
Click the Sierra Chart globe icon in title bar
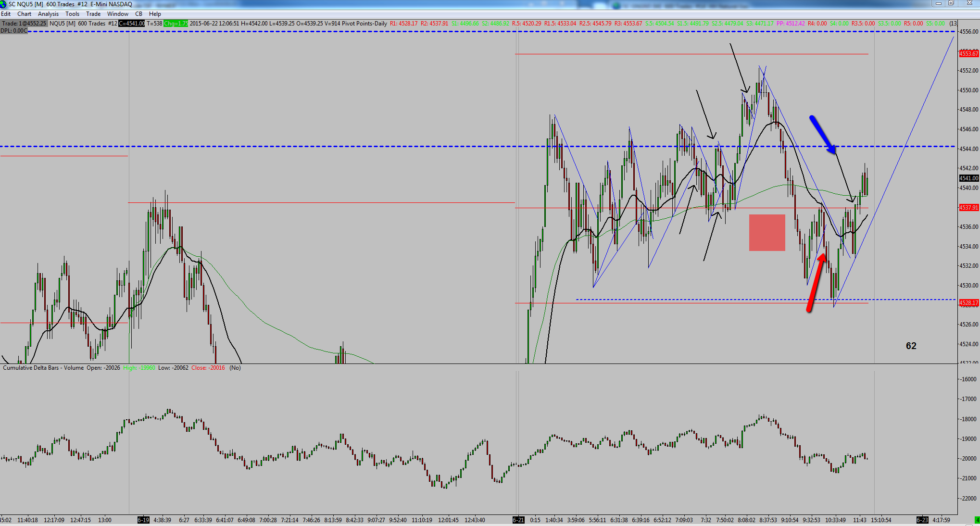click(3, 4)
